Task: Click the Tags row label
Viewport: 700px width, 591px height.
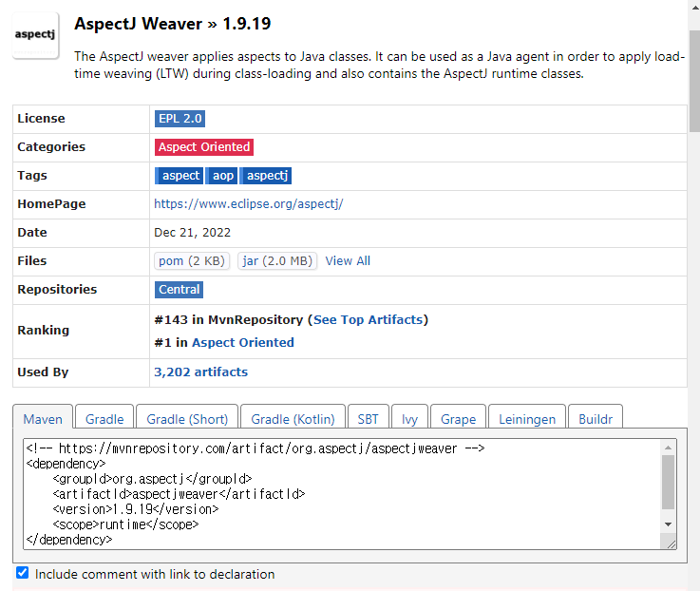Action: [32, 176]
